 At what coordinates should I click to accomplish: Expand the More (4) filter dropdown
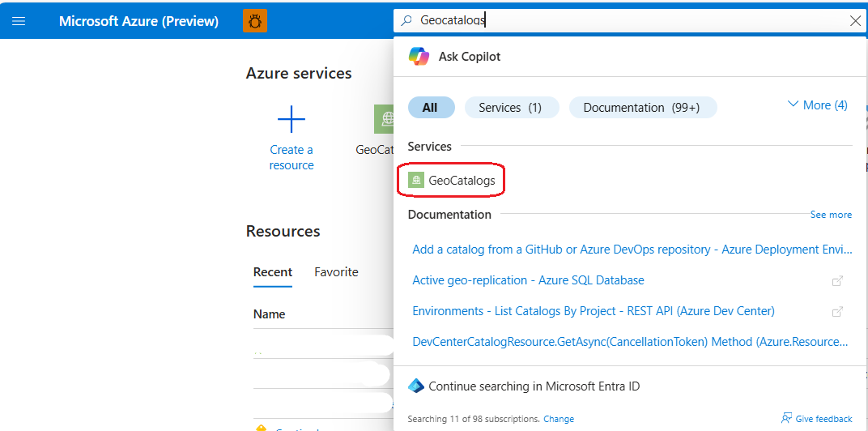(818, 105)
